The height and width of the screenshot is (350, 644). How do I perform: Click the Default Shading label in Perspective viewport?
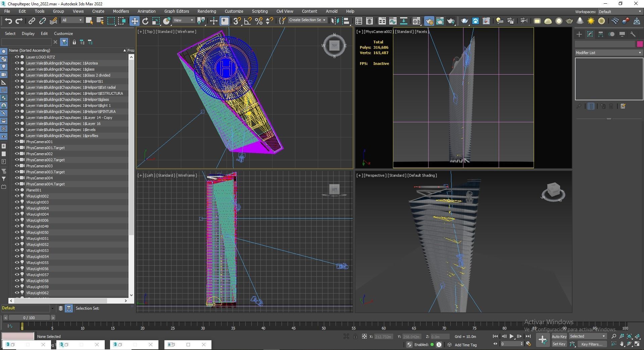[422, 175]
